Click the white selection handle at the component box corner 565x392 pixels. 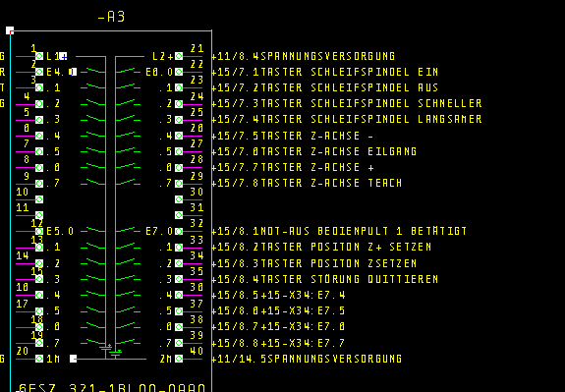tap(10, 30)
